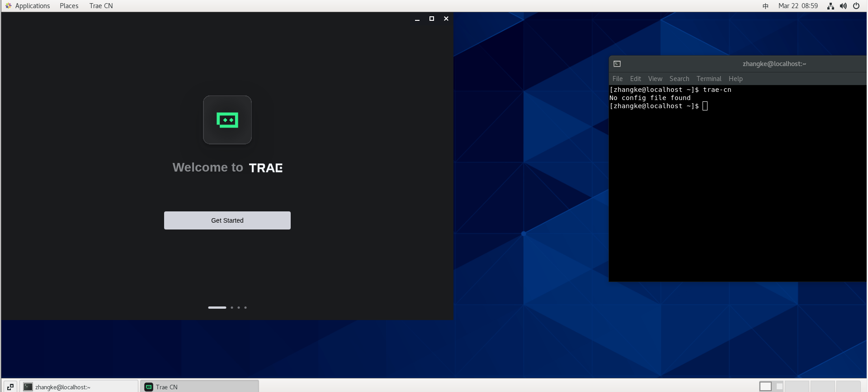
Task: Open the Places menu
Action: (69, 6)
